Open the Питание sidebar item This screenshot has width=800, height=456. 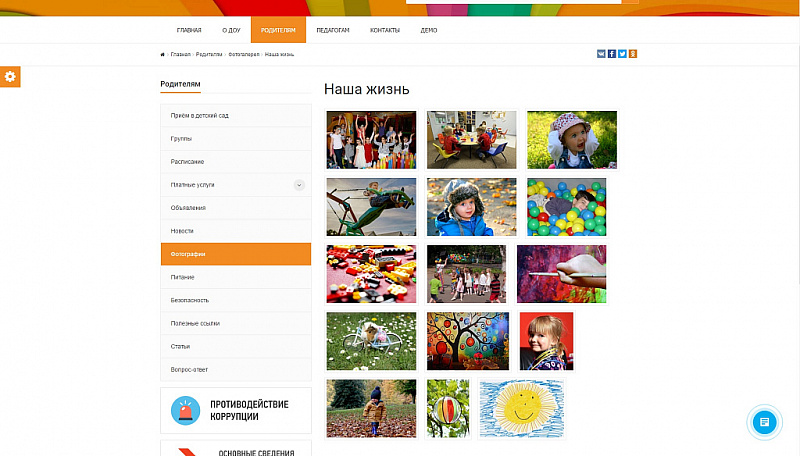236,277
